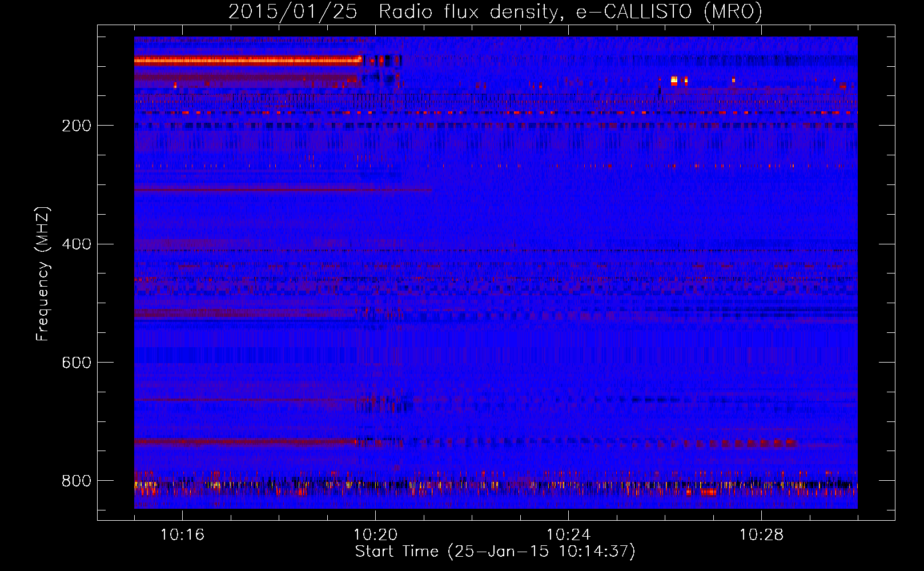Screen dimensions: 924x571
Task: Select the 800 frequency tick label
Action: point(77,481)
